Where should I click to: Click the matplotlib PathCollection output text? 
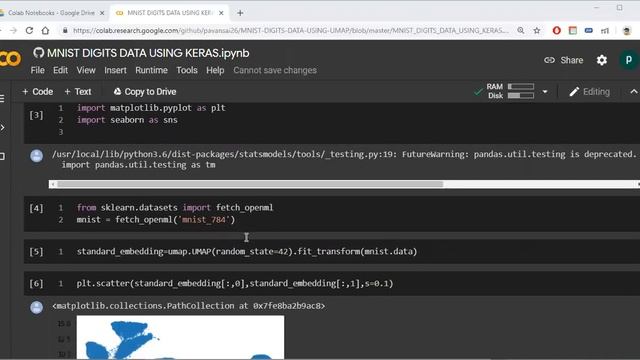tap(189, 306)
